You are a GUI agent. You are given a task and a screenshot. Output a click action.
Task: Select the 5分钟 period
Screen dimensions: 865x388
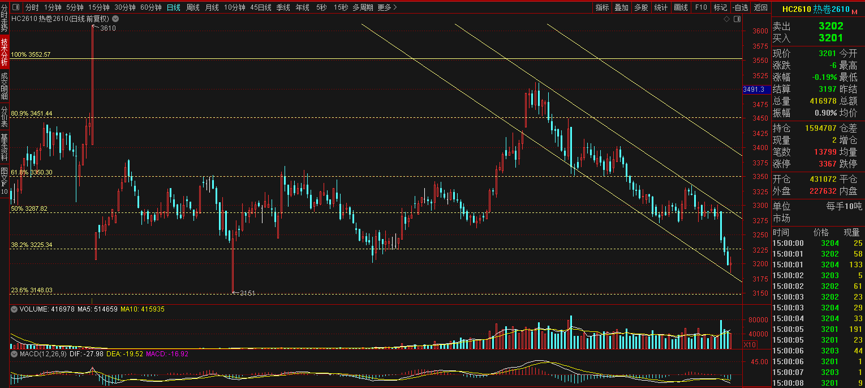(75, 8)
